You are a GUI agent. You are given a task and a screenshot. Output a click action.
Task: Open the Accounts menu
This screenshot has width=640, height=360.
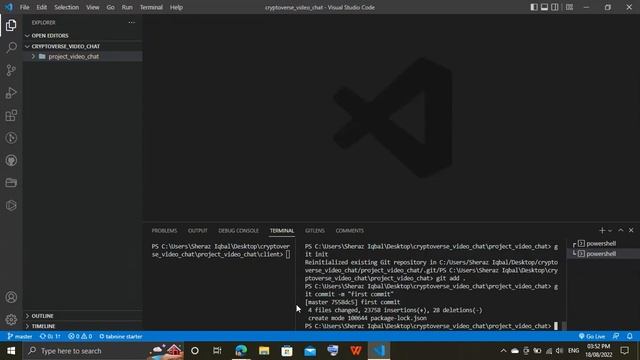(x=11, y=297)
